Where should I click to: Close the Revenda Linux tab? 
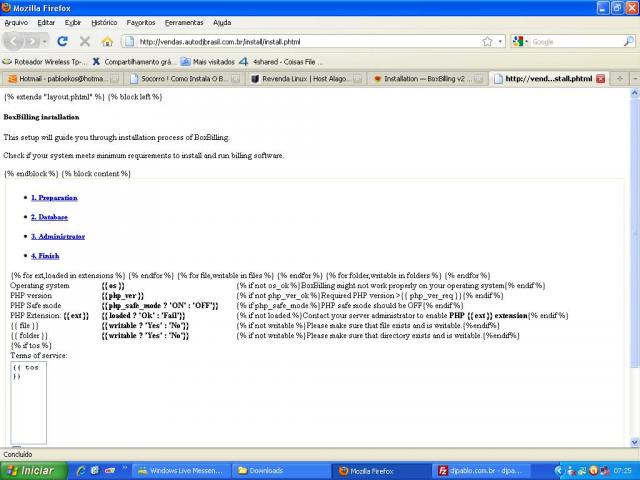click(357, 79)
